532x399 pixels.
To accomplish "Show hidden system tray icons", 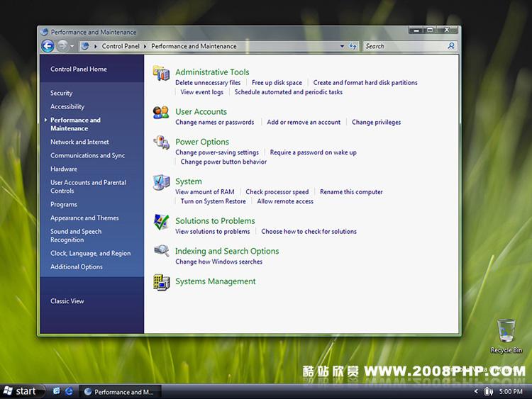I will pos(476,391).
